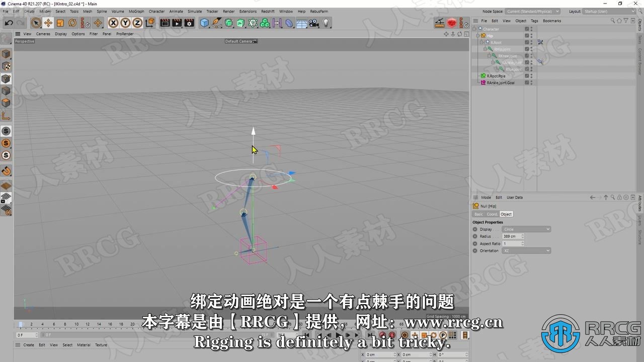
Task: Select the Live Selection tool
Action: pyautogui.click(x=36, y=23)
